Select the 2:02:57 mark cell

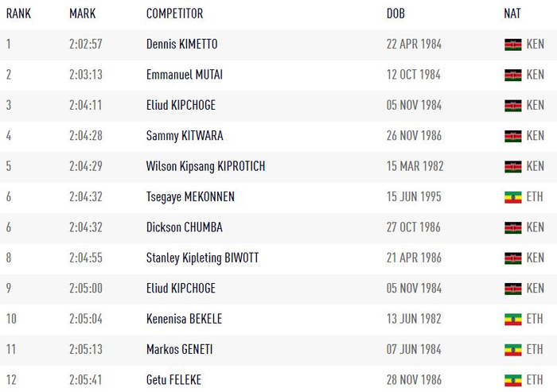click(x=86, y=45)
